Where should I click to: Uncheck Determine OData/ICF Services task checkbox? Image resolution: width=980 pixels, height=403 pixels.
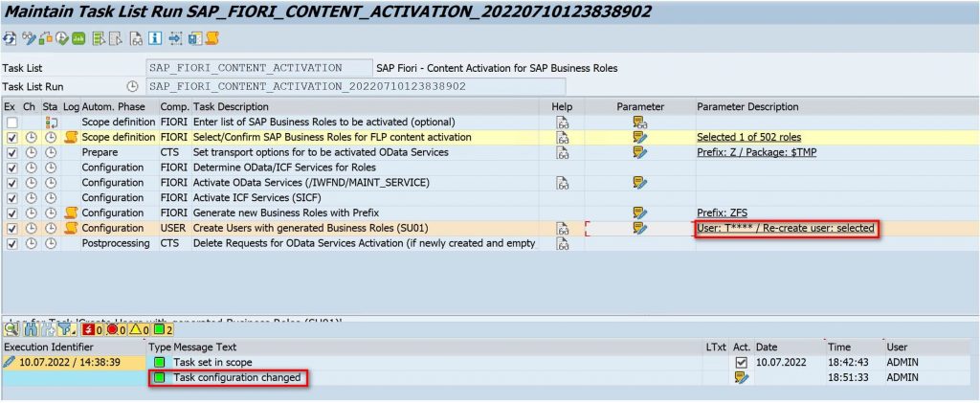(x=11, y=168)
